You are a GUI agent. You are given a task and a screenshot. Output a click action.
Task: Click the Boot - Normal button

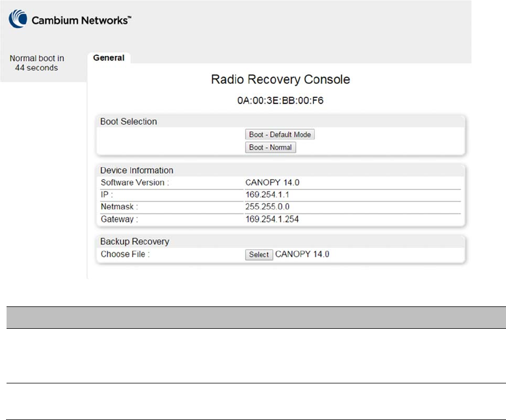[x=270, y=147]
